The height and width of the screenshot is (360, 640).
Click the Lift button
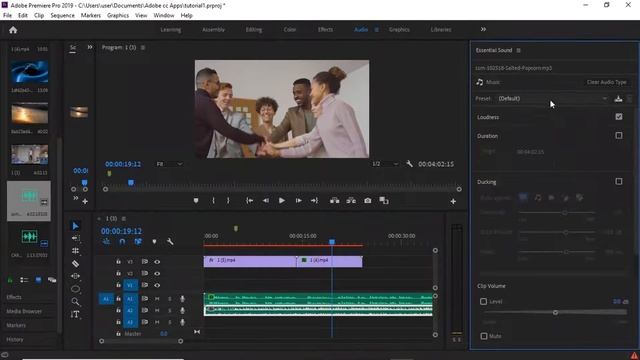(335, 200)
